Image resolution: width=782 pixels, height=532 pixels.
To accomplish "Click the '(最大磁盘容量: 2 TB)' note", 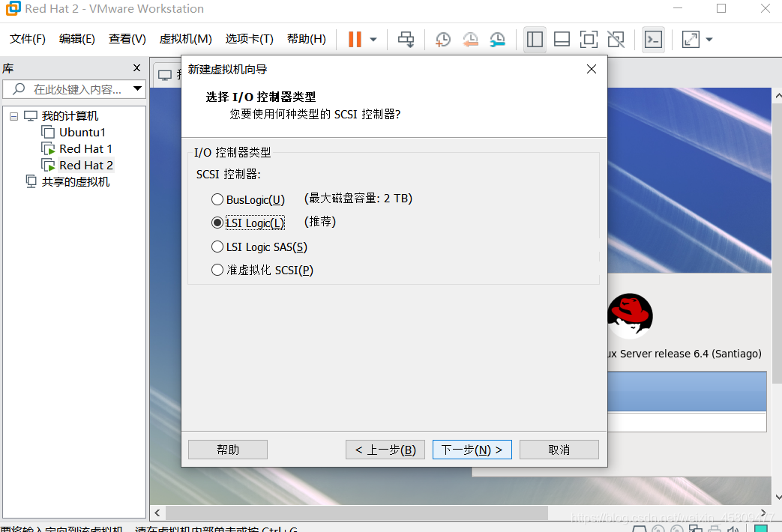I will click(x=358, y=199).
